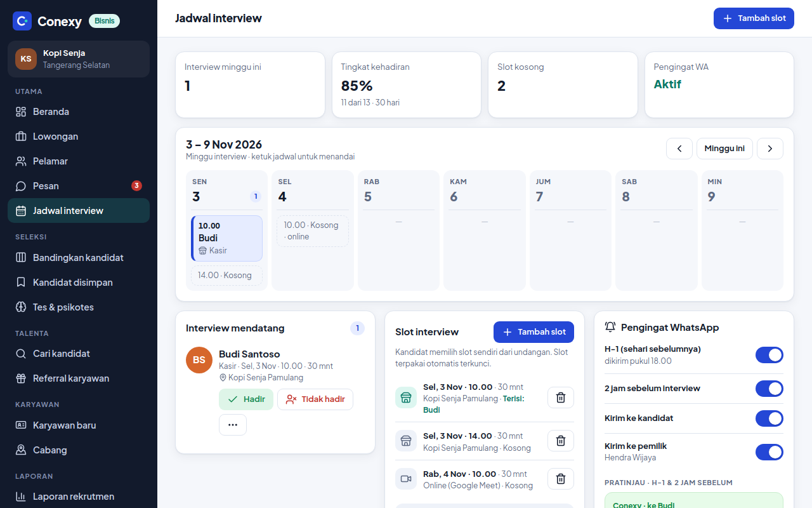Image resolution: width=812 pixels, height=508 pixels.
Task: Delete the Sel, 3 Nov 14.00 slot
Action: (x=561, y=441)
